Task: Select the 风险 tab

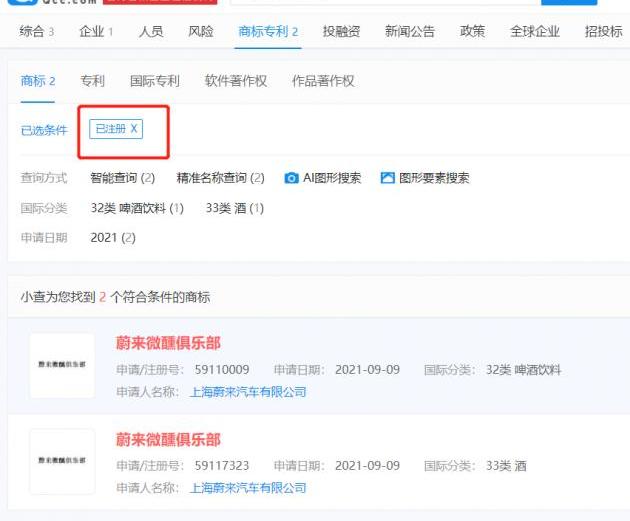Action: [200, 31]
